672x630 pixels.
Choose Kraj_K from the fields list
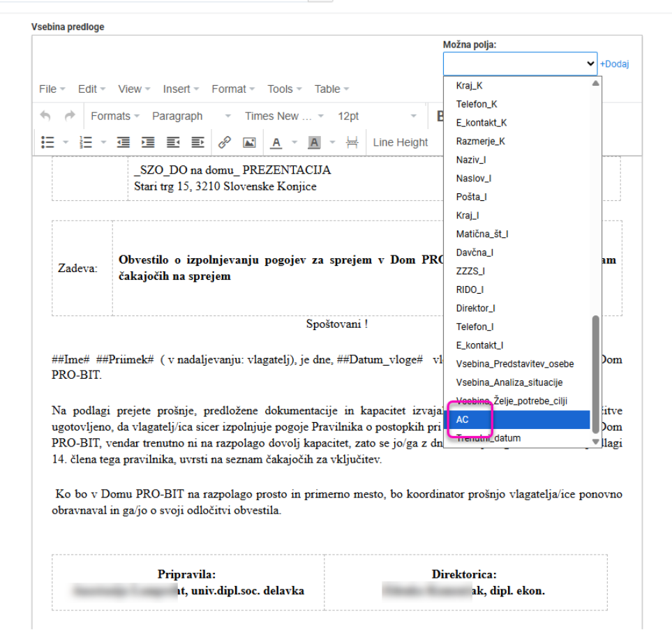tap(517, 86)
